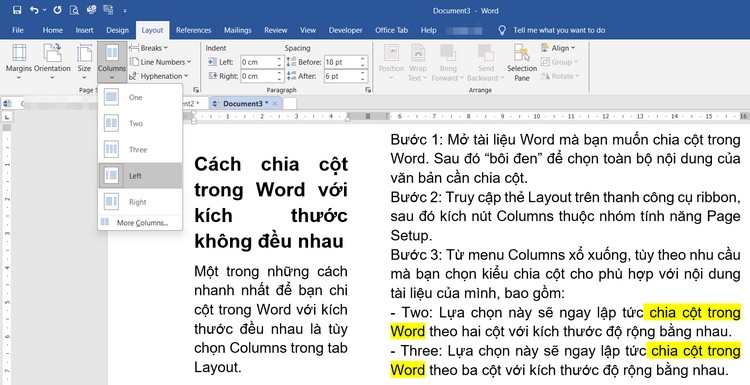Click the Wrap Text button
The image size is (750, 385).
(x=418, y=63)
